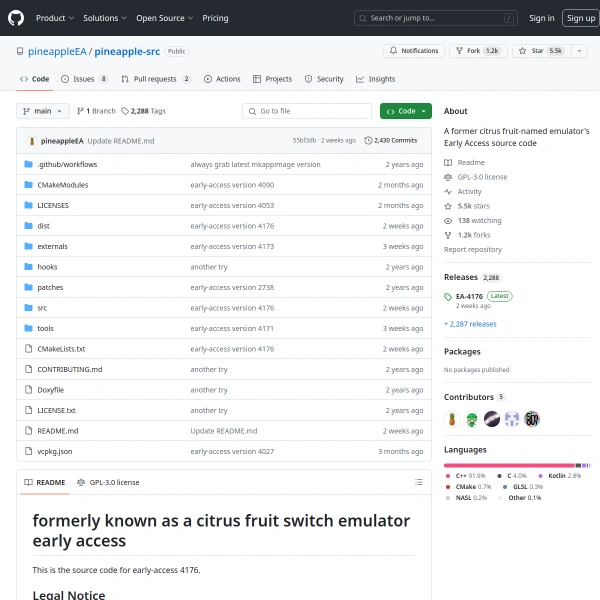Viewport: 600px width, 600px height.
Task: Click the CONTRIBUTING.md file icon
Action: (28, 369)
